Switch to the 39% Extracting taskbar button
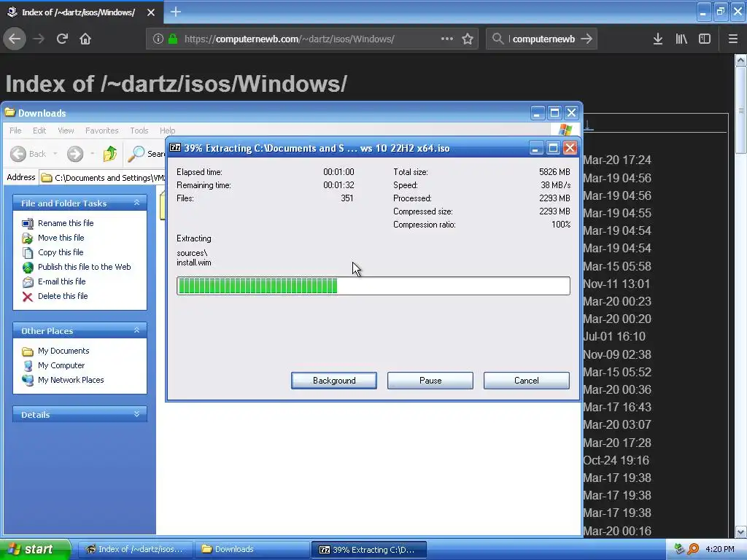The image size is (747, 560). 368,549
